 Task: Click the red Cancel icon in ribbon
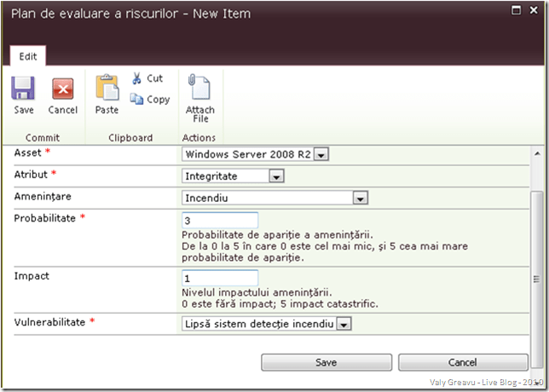coord(62,89)
